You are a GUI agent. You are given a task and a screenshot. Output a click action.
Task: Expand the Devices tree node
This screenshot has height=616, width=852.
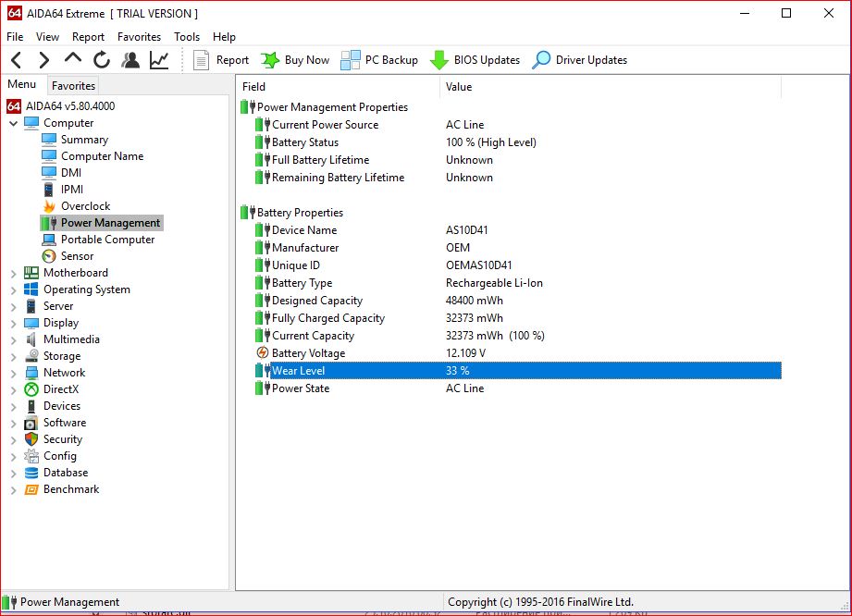pyautogui.click(x=14, y=406)
